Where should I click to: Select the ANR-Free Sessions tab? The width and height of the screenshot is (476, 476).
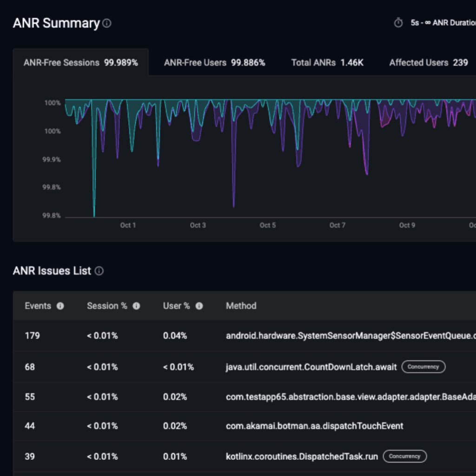(81, 62)
